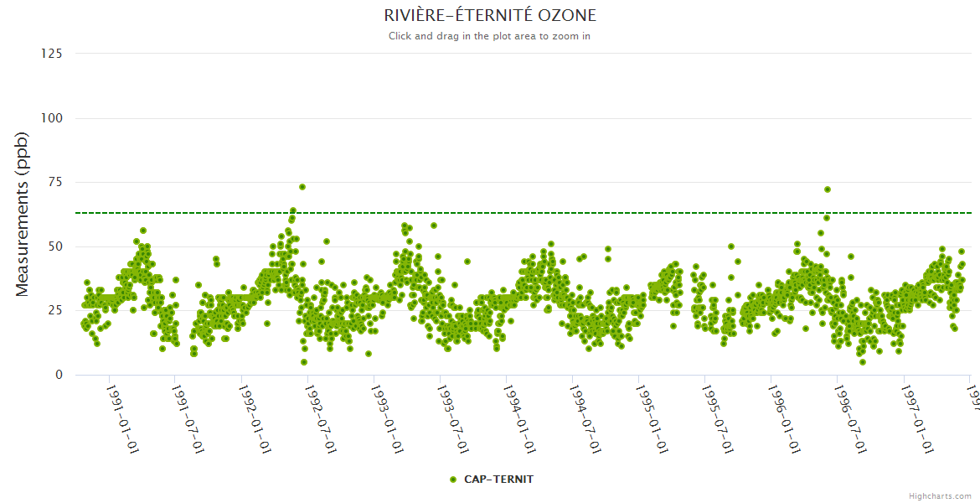Click the 75 y-axis tick label
This screenshot has width=980, height=503.
coord(54,182)
